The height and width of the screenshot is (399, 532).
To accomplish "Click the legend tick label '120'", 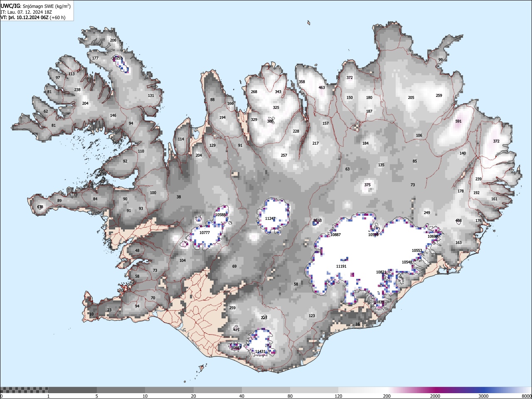I will [x=339, y=396].
